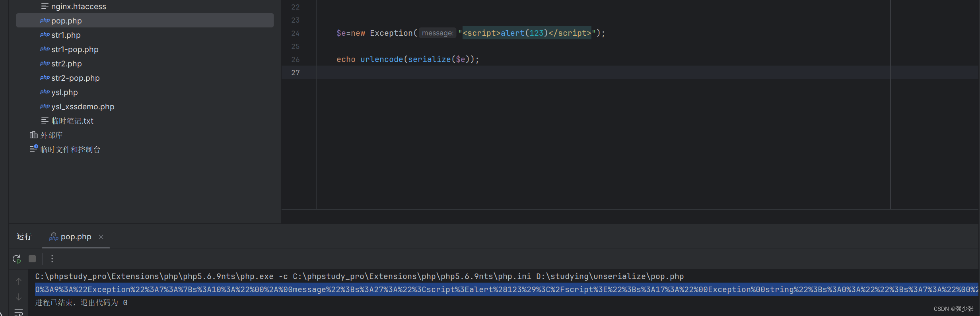Open more run options menu
The image size is (980, 316).
52,259
